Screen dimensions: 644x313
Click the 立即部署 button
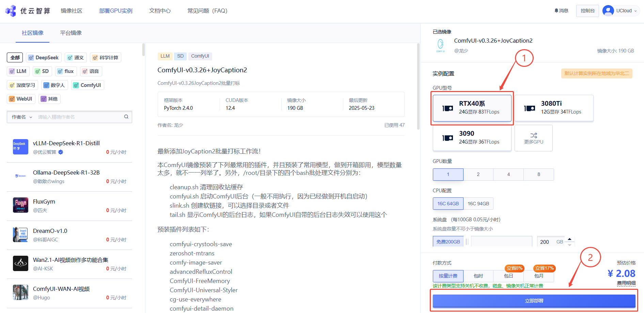click(x=534, y=301)
